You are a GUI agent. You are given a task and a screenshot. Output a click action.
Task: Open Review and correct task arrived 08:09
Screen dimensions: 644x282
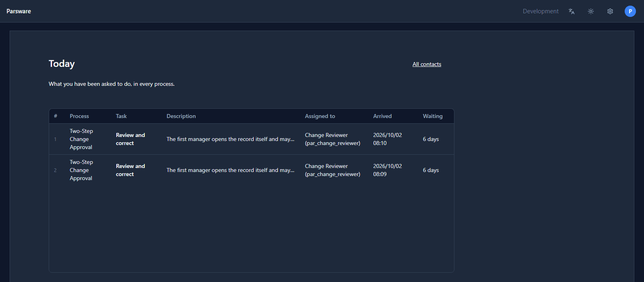[130, 170]
